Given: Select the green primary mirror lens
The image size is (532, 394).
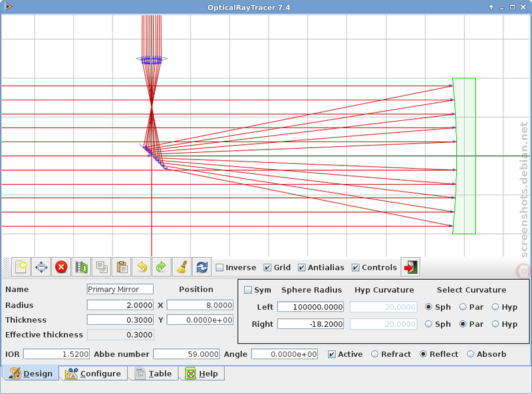Looking at the screenshot, I should [465, 156].
